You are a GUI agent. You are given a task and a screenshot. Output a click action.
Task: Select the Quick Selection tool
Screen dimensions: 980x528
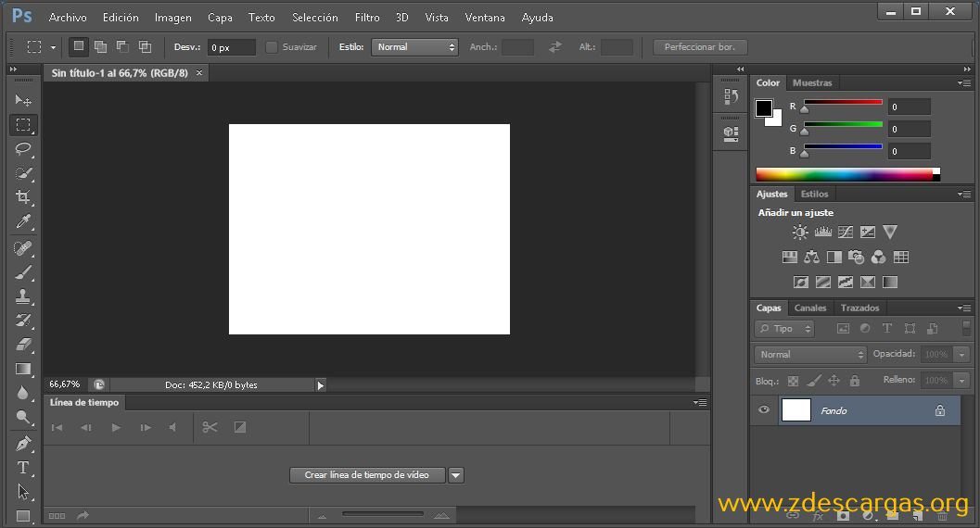(23, 173)
